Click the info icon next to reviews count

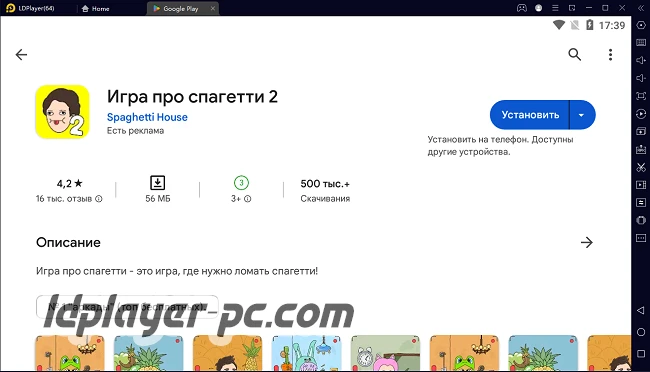99,199
